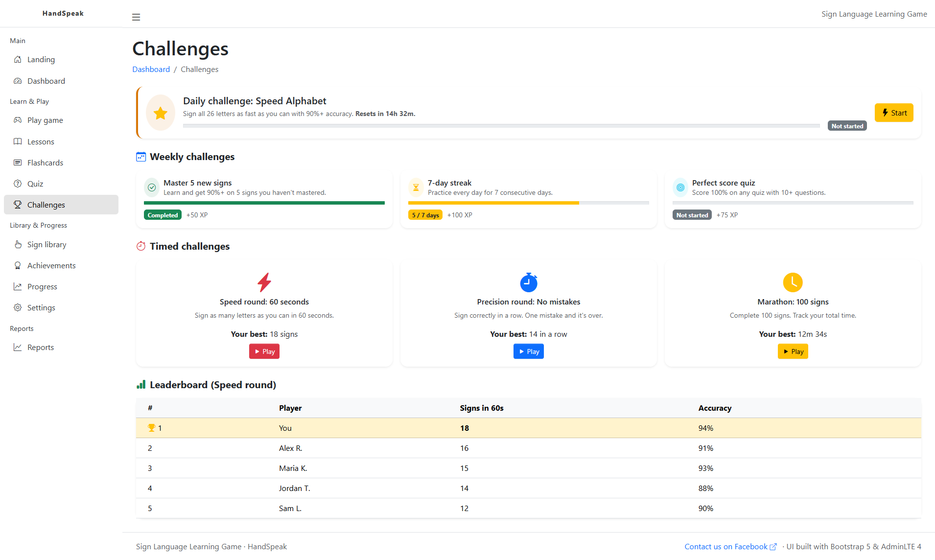Click the blue stopwatch Precision round icon
The height and width of the screenshot is (560, 935).
pos(528,282)
